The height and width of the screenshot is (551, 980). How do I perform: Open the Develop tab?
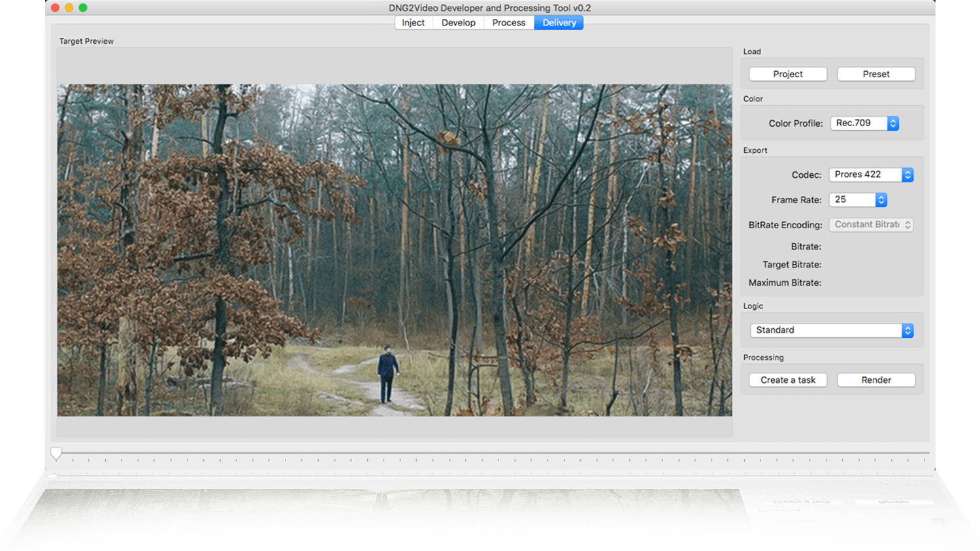(458, 23)
